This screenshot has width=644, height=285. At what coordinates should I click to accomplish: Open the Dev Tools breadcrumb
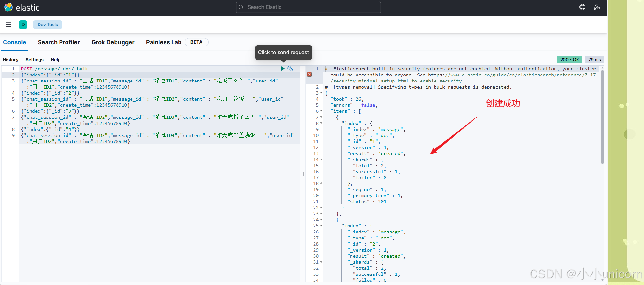48,25
